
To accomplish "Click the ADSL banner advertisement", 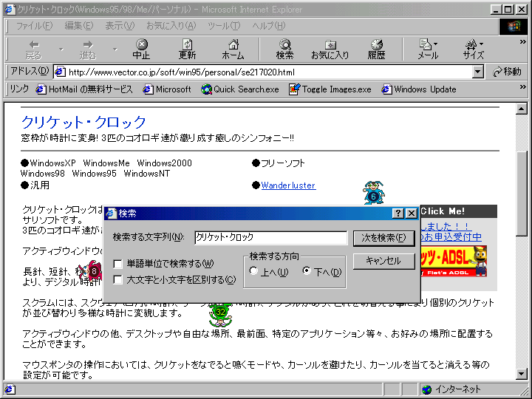I will 454,262.
